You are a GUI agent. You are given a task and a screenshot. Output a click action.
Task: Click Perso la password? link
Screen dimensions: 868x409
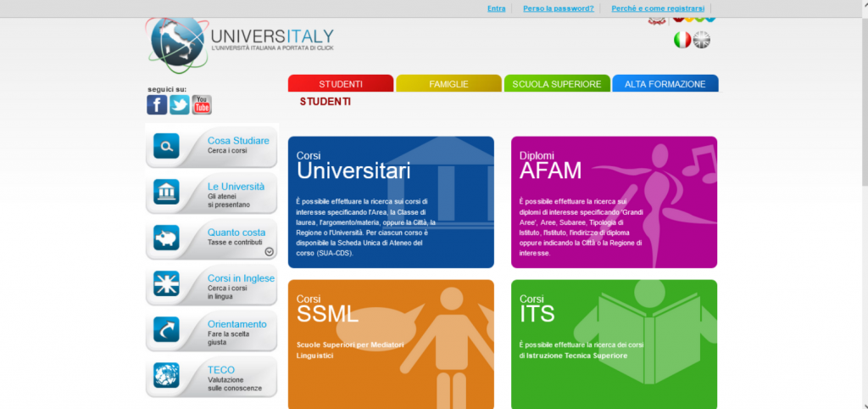tap(558, 8)
